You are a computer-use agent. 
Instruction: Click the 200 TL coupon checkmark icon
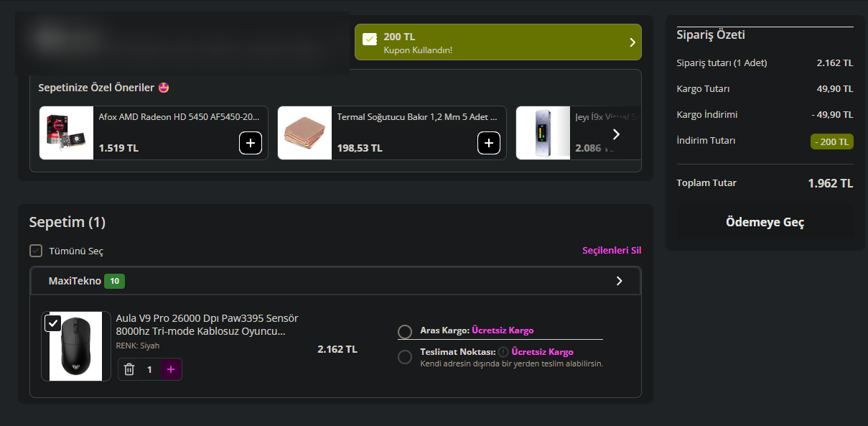point(370,39)
